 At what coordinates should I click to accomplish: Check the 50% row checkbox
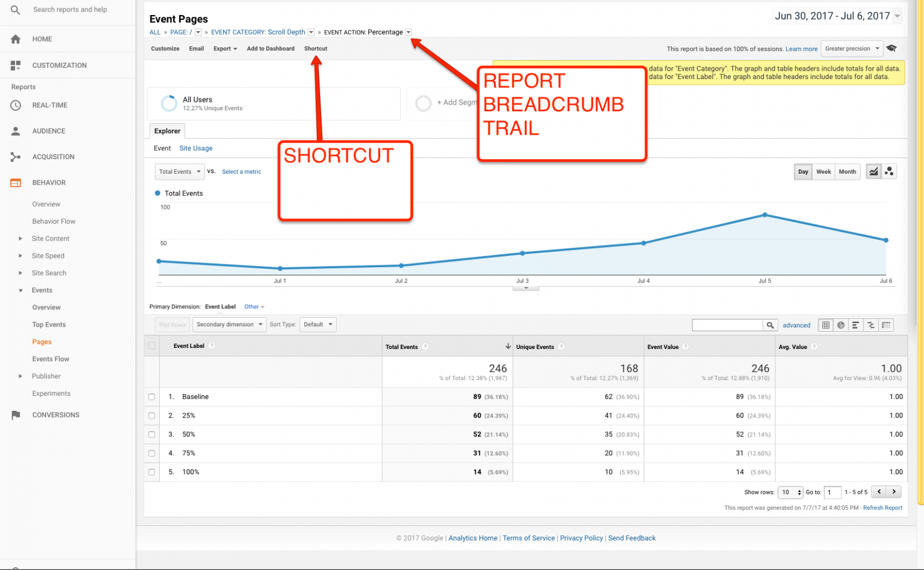pos(152,435)
